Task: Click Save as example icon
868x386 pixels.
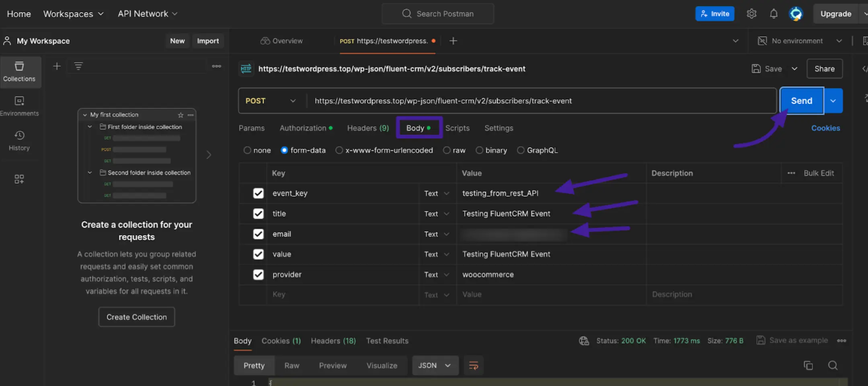Action: tap(761, 340)
